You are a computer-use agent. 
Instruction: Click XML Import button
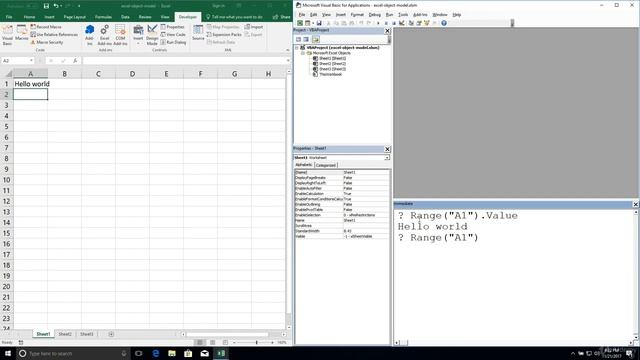pyautogui.click(x=254, y=27)
